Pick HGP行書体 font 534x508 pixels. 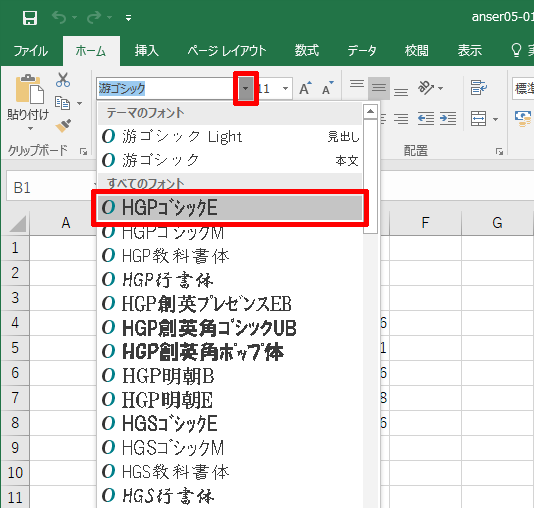click(x=230, y=280)
